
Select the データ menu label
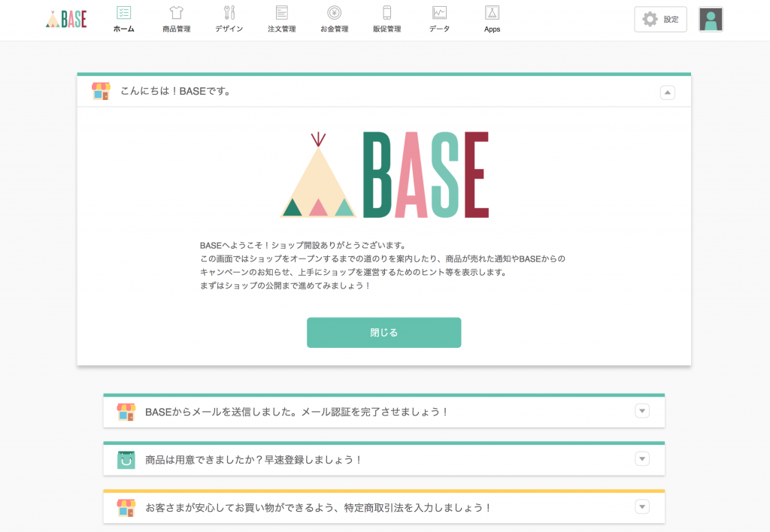point(439,29)
